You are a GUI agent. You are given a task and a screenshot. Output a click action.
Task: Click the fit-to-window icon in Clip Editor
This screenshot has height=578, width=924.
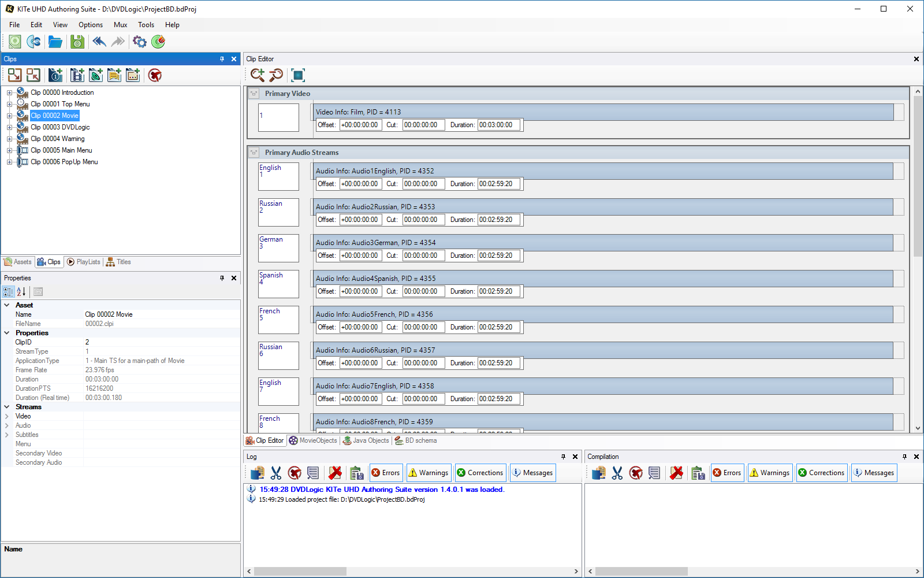(298, 75)
